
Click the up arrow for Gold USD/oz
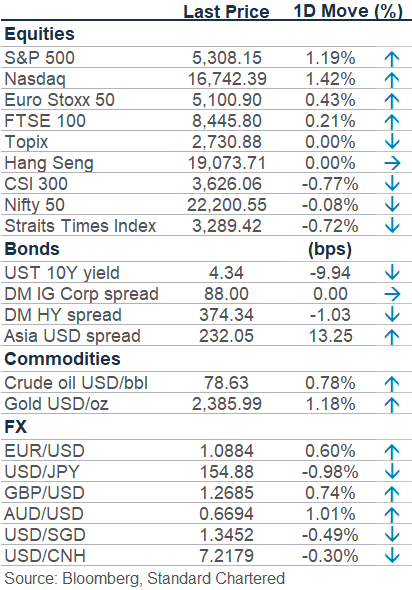click(x=392, y=404)
